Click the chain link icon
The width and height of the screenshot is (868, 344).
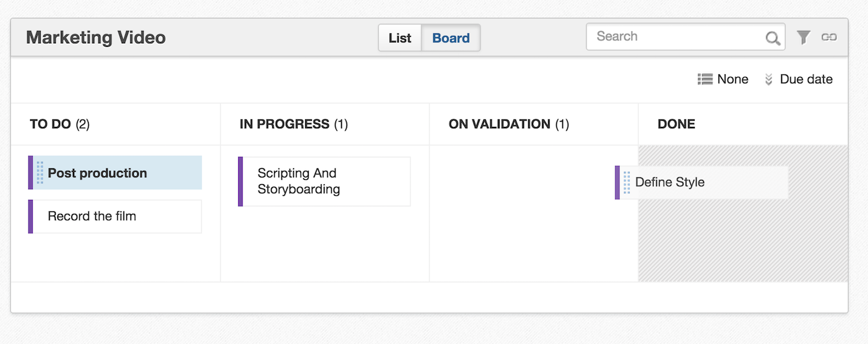point(829,37)
